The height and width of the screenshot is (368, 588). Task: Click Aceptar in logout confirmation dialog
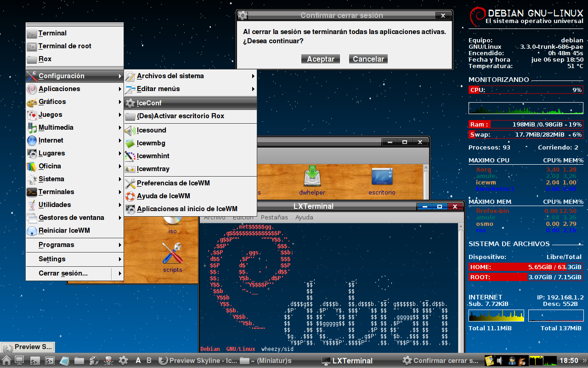(321, 59)
